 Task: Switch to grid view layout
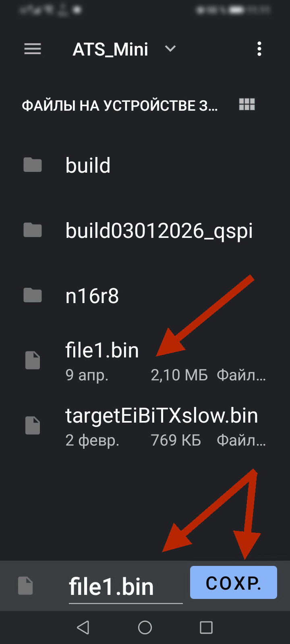coord(247,105)
